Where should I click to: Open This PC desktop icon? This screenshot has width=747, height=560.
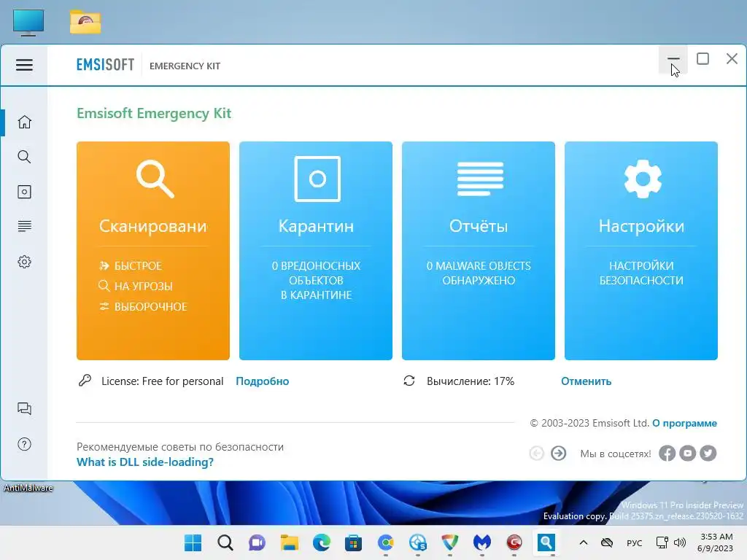click(x=28, y=23)
